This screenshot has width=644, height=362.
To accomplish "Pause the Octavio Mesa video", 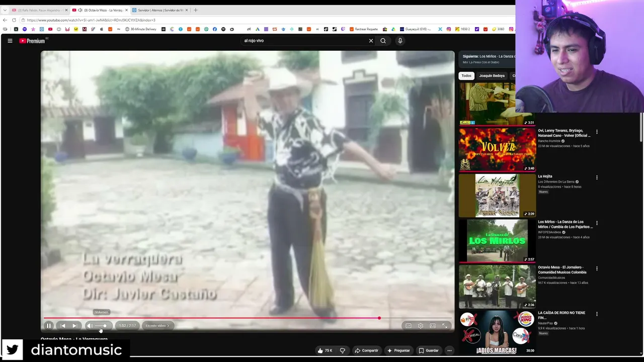I will pyautogui.click(x=49, y=326).
